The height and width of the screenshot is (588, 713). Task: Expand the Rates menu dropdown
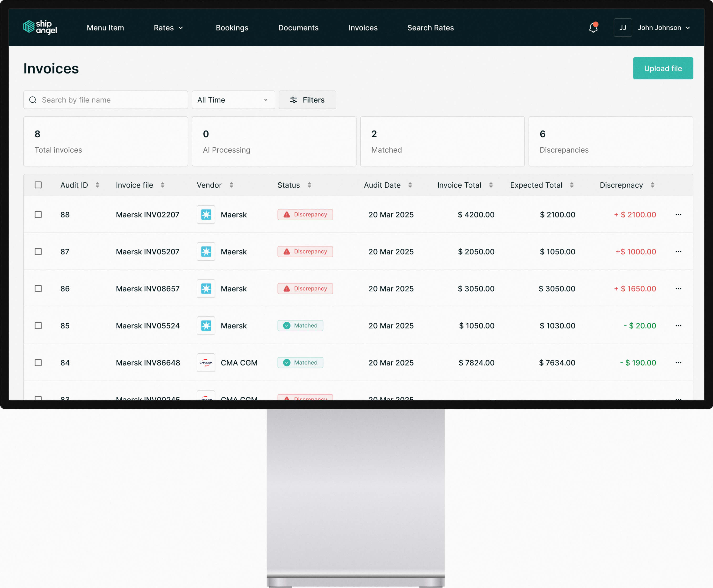(x=168, y=28)
